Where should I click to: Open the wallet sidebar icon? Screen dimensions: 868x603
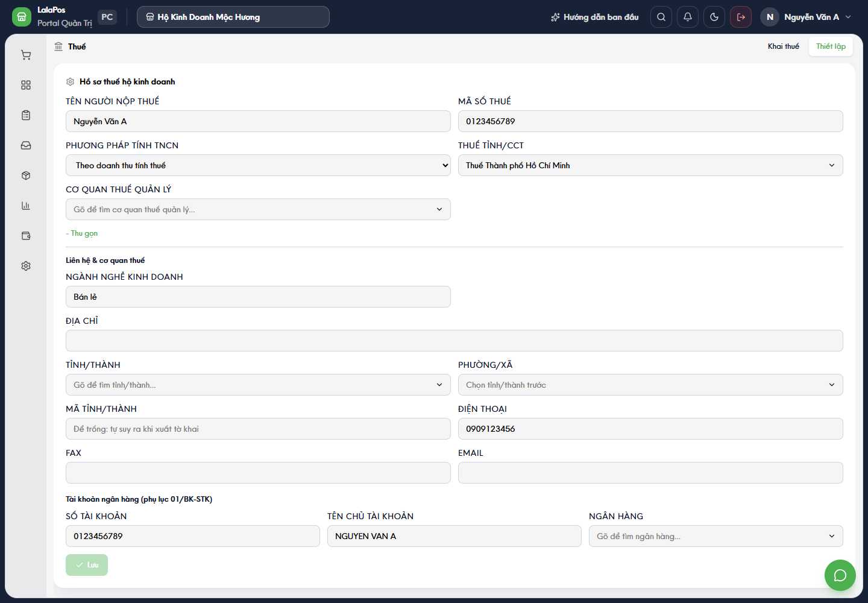26,236
